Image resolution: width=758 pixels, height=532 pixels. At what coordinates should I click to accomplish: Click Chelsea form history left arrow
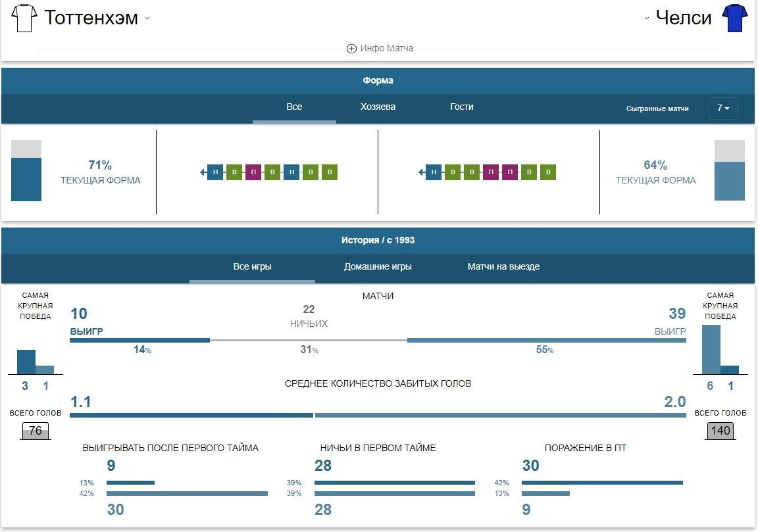click(x=422, y=172)
